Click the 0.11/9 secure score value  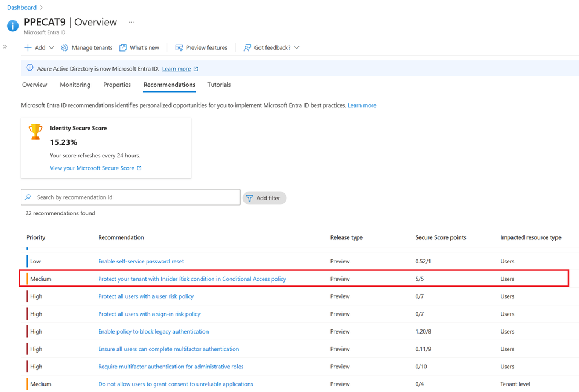point(423,349)
